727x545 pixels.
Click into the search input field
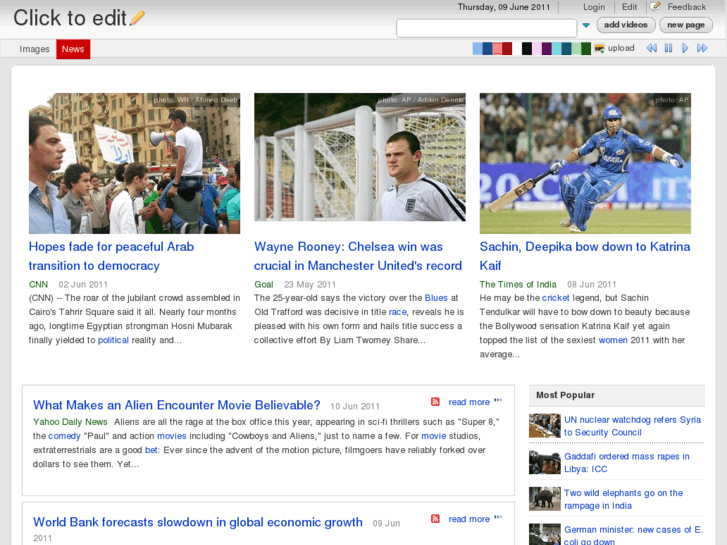tap(486, 28)
